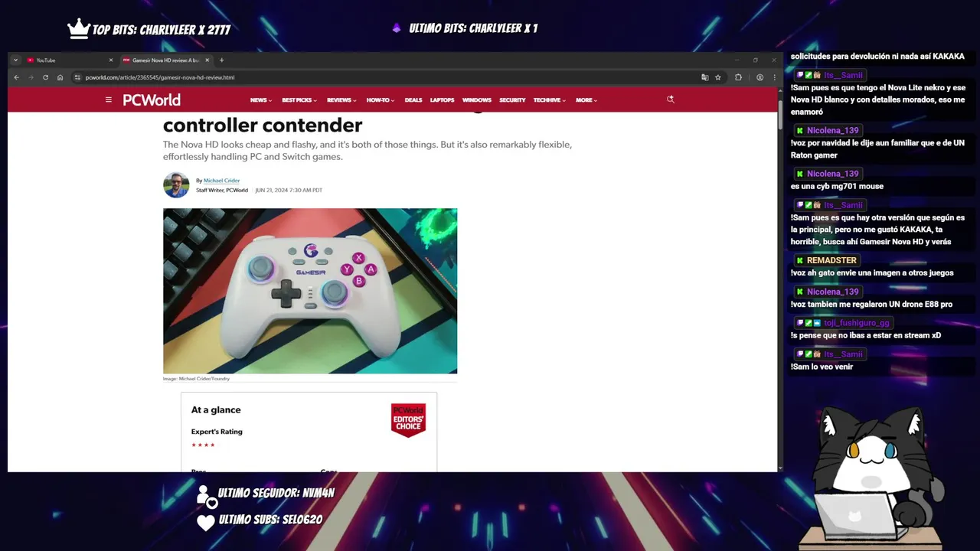Expand the REVIEWS menu
The image size is (980, 551).
click(341, 100)
